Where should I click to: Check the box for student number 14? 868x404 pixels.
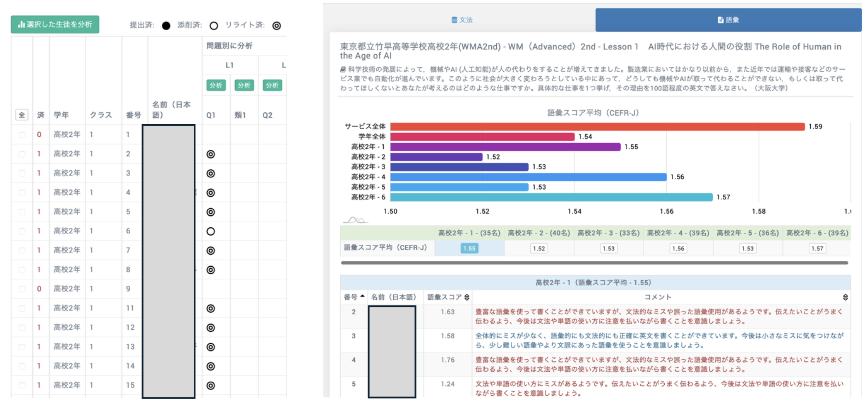(x=22, y=366)
